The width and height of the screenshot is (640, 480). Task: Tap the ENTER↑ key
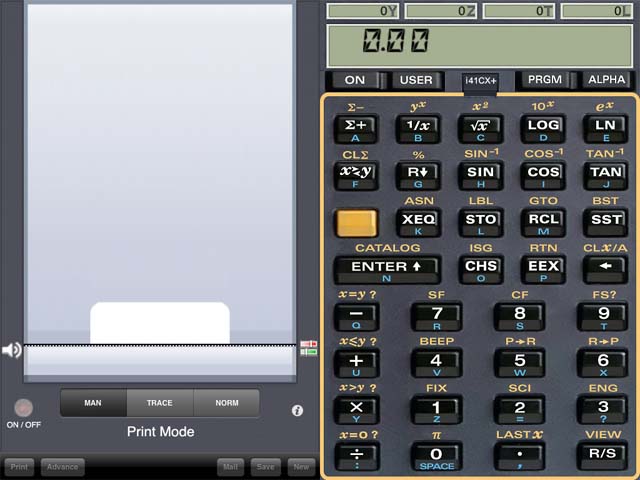tap(387, 270)
